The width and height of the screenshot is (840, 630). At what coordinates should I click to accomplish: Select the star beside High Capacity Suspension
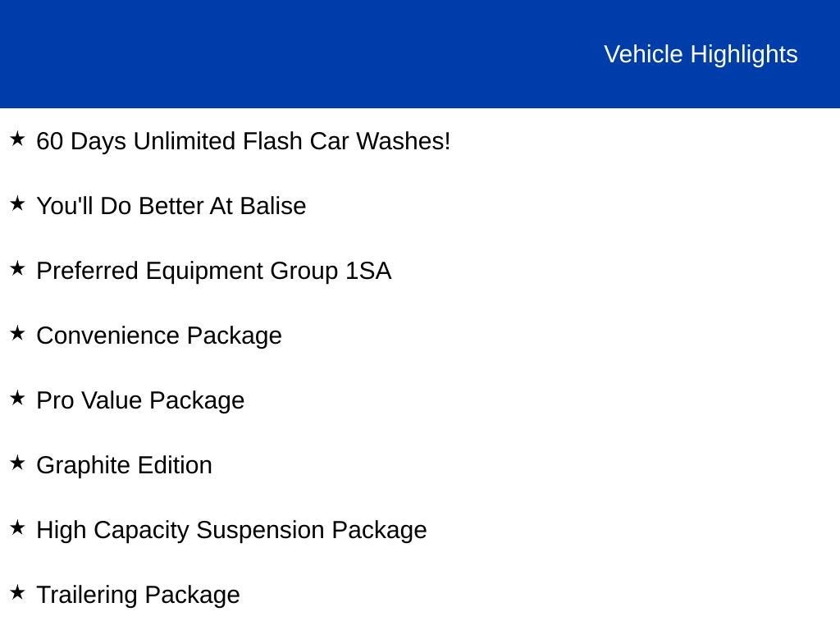tap(17, 528)
